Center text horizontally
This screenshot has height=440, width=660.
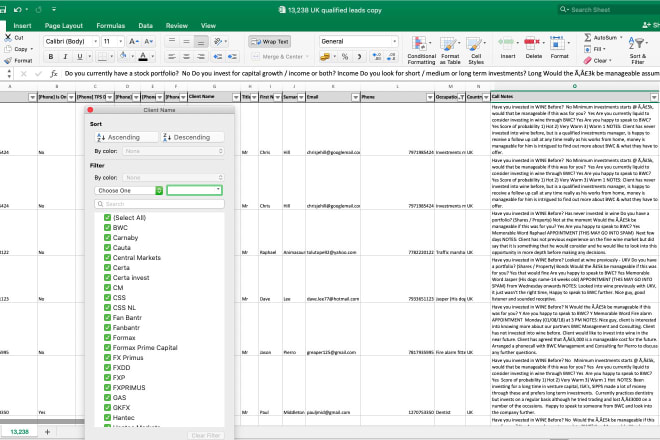click(x=186, y=56)
